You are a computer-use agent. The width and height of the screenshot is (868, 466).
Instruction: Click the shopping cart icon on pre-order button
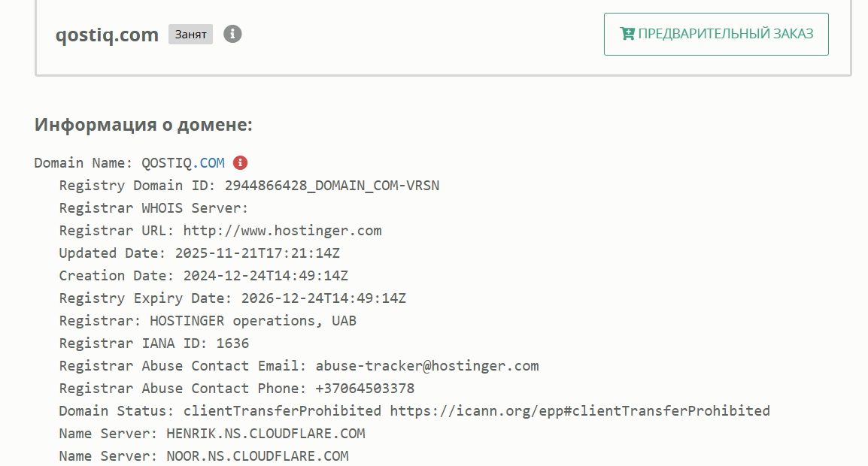(x=627, y=34)
